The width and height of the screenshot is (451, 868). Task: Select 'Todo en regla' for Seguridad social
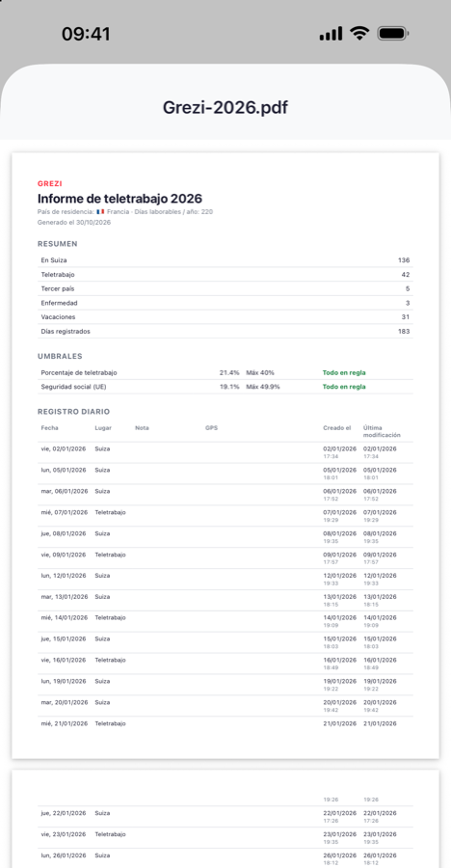(344, 387)
